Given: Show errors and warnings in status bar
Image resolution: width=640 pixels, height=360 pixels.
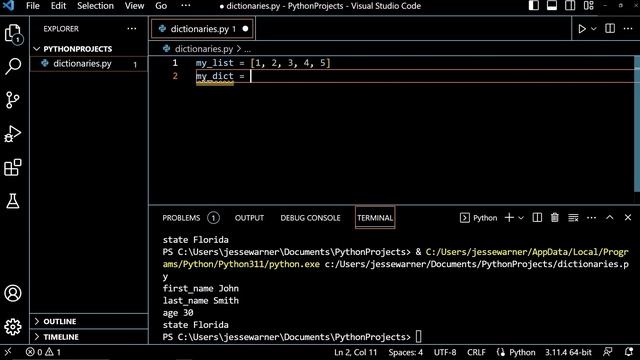Looking at the screenshot, I should [43, 352].
